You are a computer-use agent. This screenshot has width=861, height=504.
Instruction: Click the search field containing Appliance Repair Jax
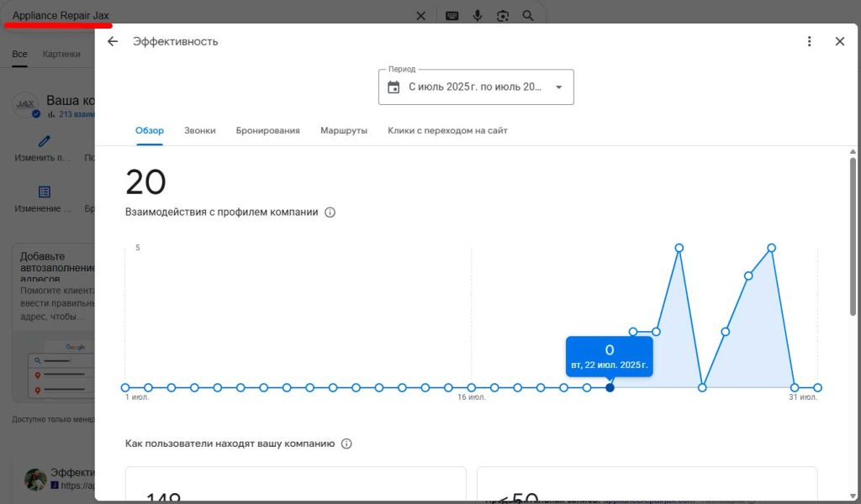point(210,16)
